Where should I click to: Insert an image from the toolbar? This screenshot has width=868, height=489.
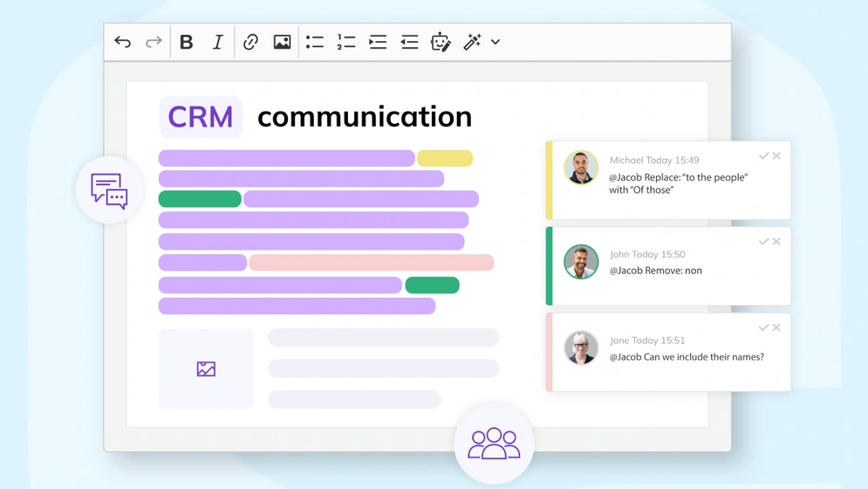(282, 42)
